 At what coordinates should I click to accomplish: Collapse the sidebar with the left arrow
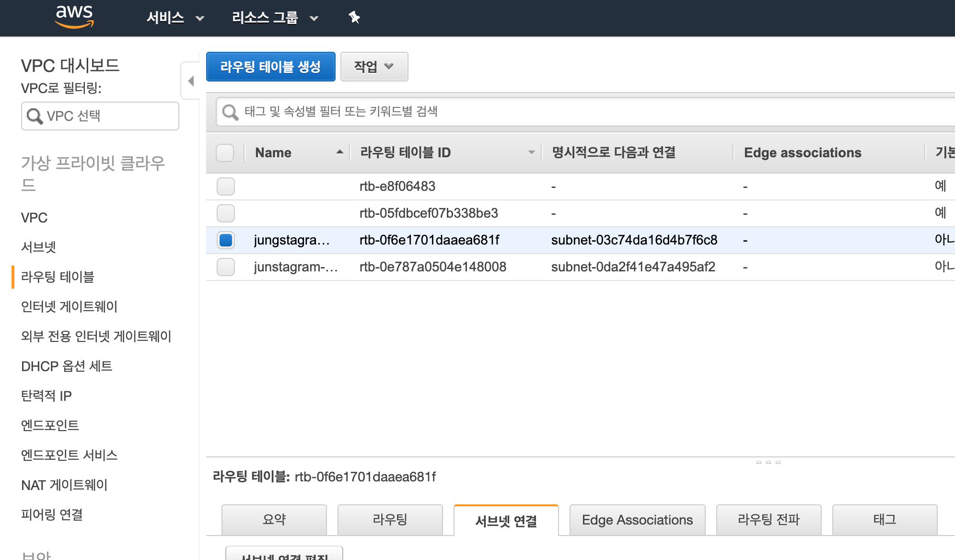coord(191,81)
